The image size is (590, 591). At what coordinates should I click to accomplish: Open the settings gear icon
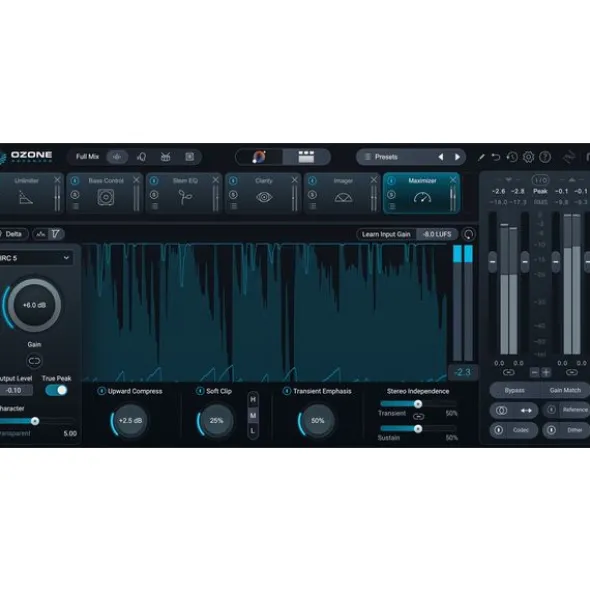click(x=529, y=157)
